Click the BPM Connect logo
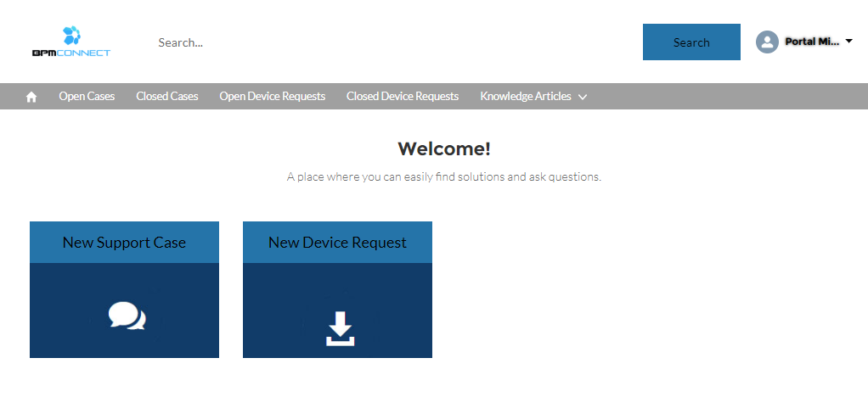 pyautogui.click(x=71, y=42)
